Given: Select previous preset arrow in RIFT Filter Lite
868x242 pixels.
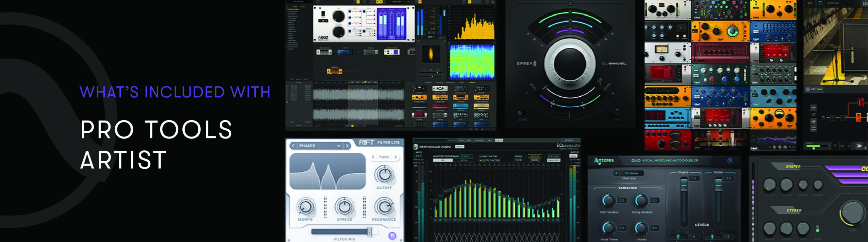Looking at the screenshot, I should click(293, 146).
